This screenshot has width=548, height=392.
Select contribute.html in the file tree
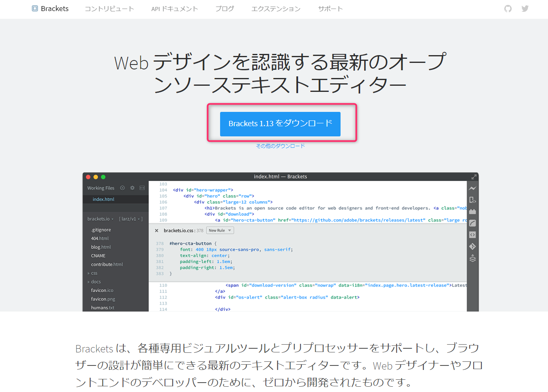tap(107, 265)
